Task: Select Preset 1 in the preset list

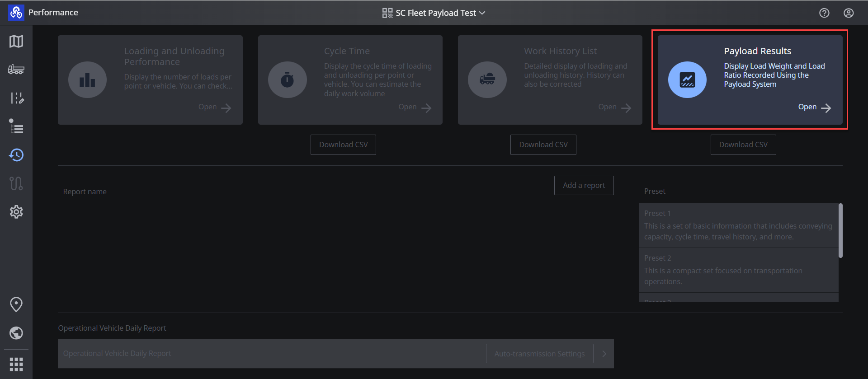Action: coord(739,225)
